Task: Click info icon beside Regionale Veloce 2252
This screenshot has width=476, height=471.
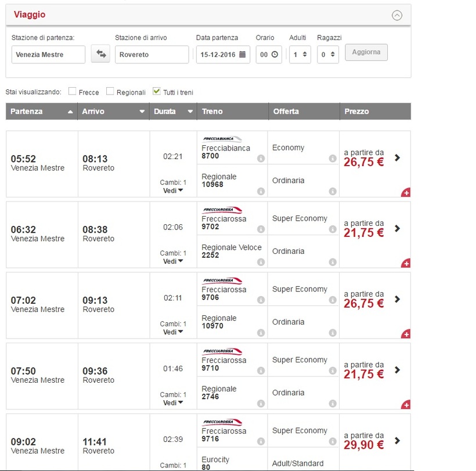Action: [x=261, y=262]
